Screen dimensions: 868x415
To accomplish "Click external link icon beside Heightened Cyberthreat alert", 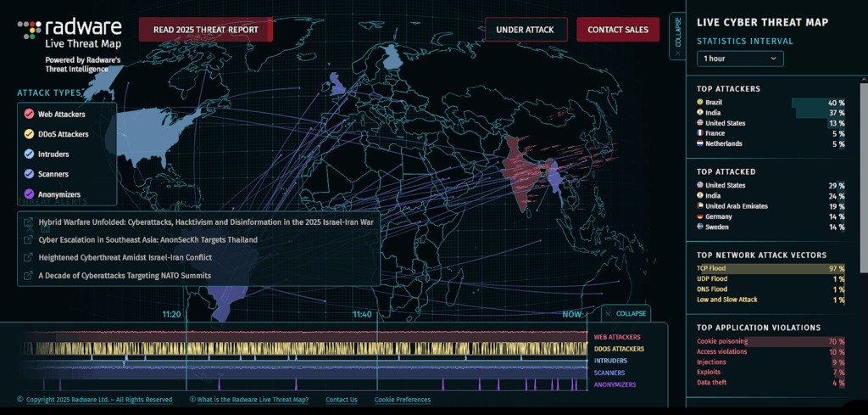I will tap(28, 257).
